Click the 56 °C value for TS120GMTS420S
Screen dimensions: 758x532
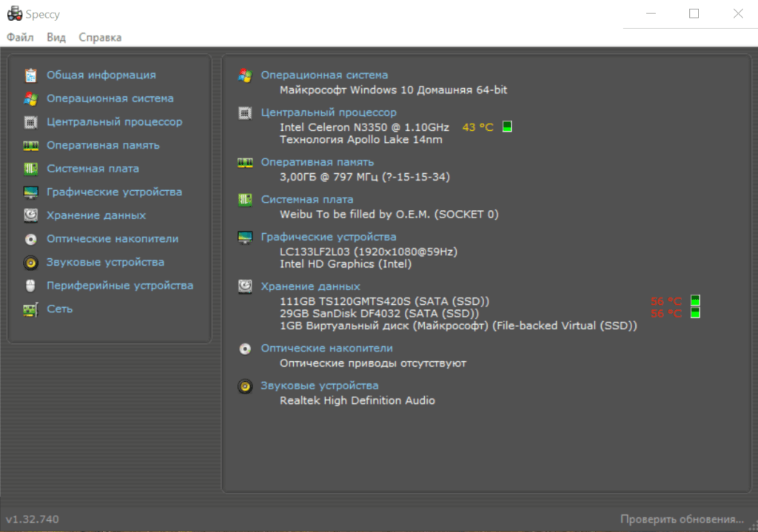(x=666, y=301)
